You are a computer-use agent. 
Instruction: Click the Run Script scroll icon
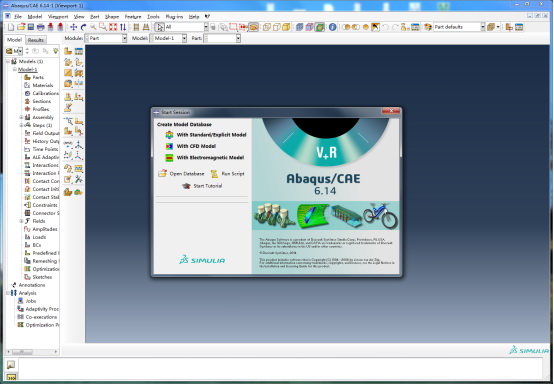[x=214, y=173]
